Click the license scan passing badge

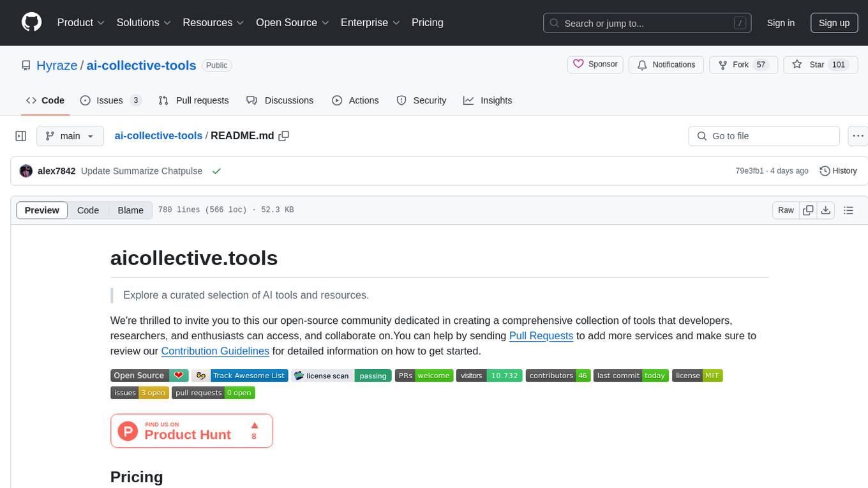click(341, 376)
